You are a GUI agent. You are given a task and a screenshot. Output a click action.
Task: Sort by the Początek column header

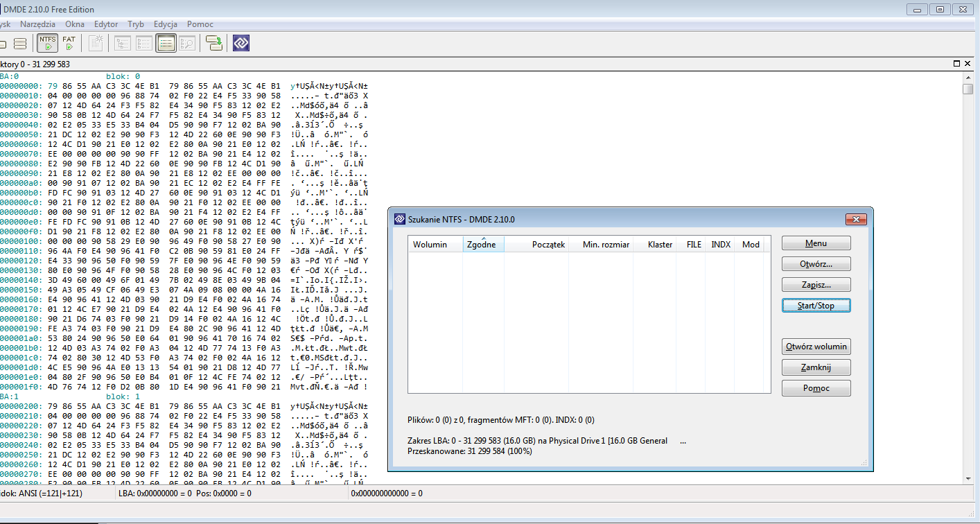[536, 244]
